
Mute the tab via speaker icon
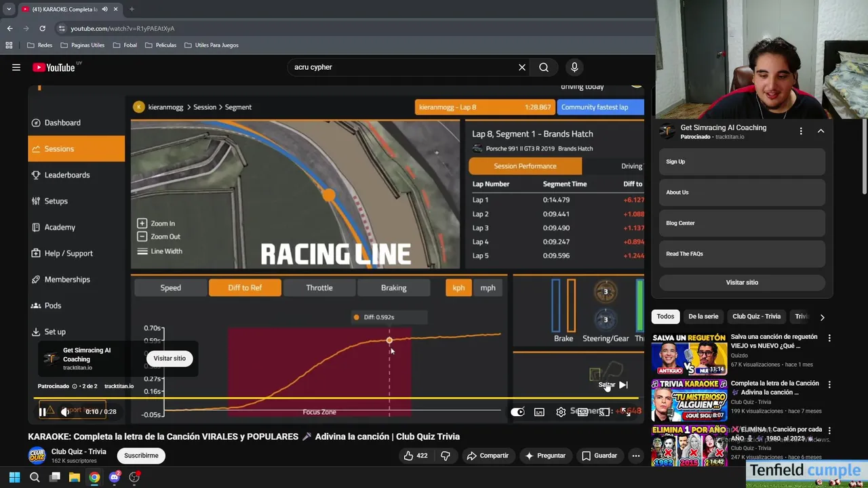(104, 9)
